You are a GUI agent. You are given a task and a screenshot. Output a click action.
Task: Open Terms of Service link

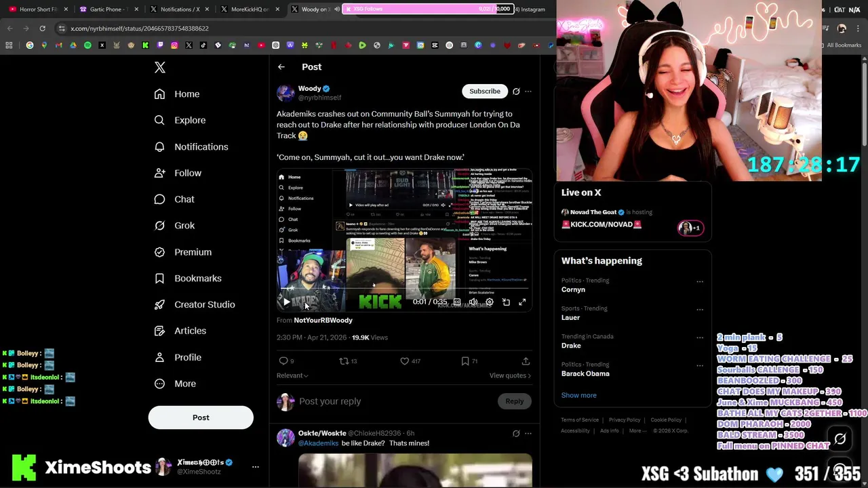[580, 420]
